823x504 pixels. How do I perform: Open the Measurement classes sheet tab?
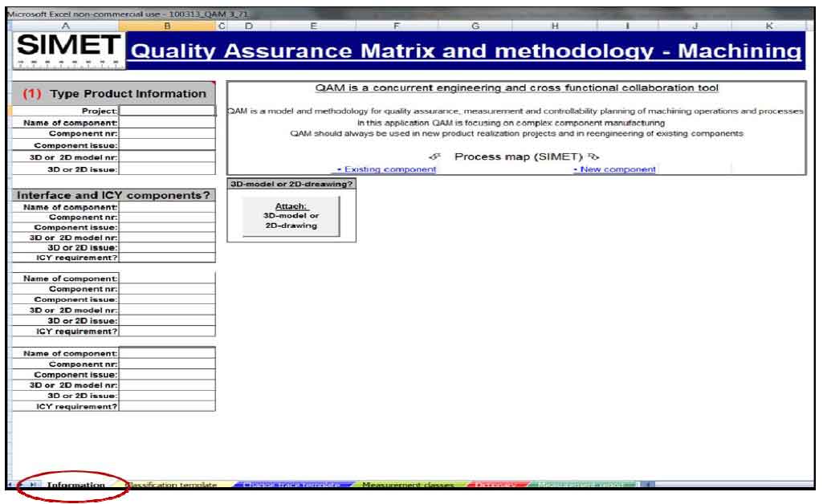click(x=408, y=485)
